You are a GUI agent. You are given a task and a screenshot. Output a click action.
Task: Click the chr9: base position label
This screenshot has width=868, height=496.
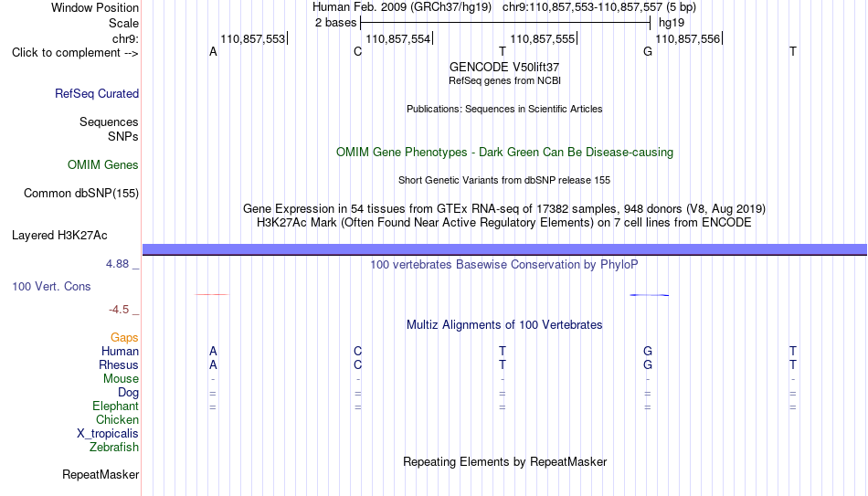coord(126,38)
